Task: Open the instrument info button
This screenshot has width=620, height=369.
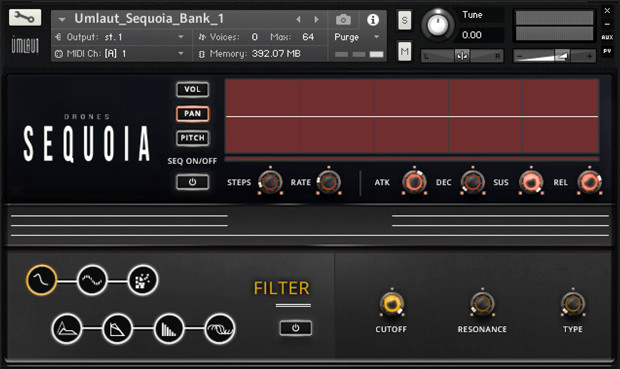Action: pos(373,19)
